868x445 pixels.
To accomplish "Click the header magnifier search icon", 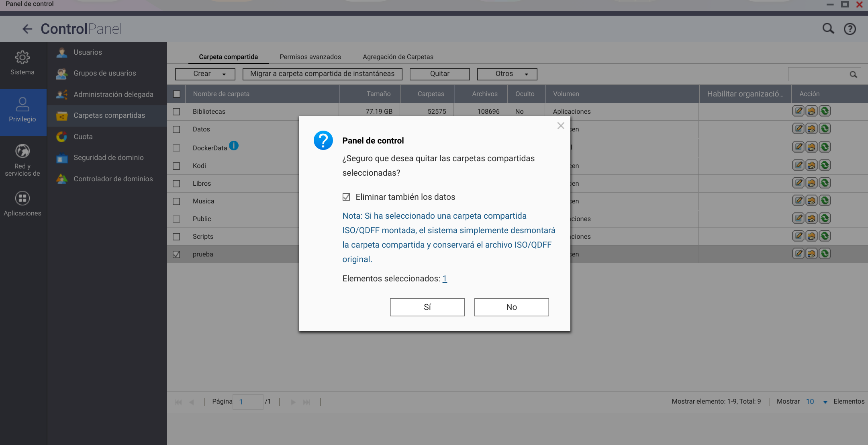I will tap(828, 29).
